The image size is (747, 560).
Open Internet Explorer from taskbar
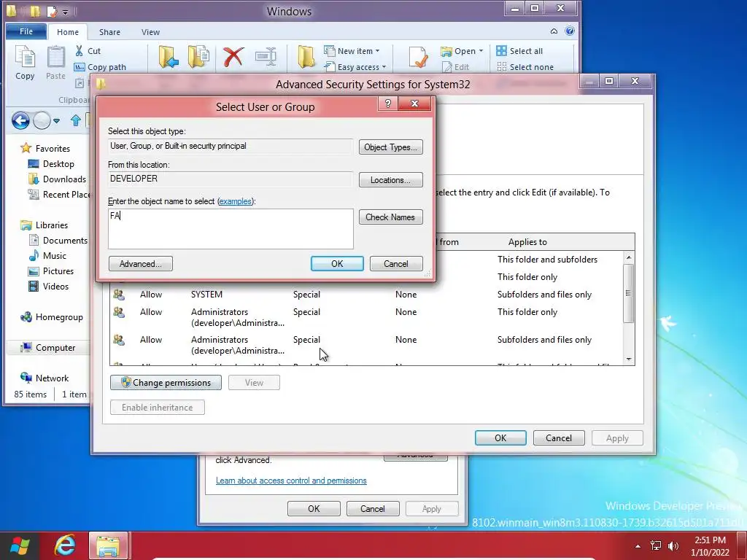(64, 545)
